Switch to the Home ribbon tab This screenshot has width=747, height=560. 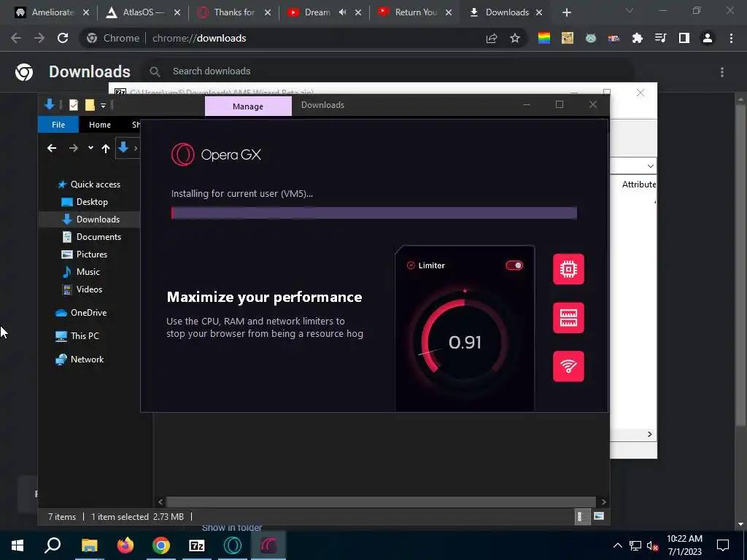pos(99,125)
